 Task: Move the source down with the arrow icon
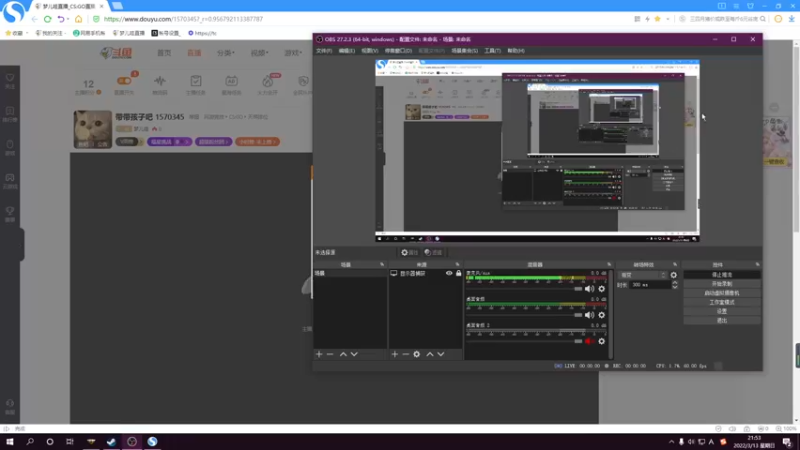pos(441,354)
